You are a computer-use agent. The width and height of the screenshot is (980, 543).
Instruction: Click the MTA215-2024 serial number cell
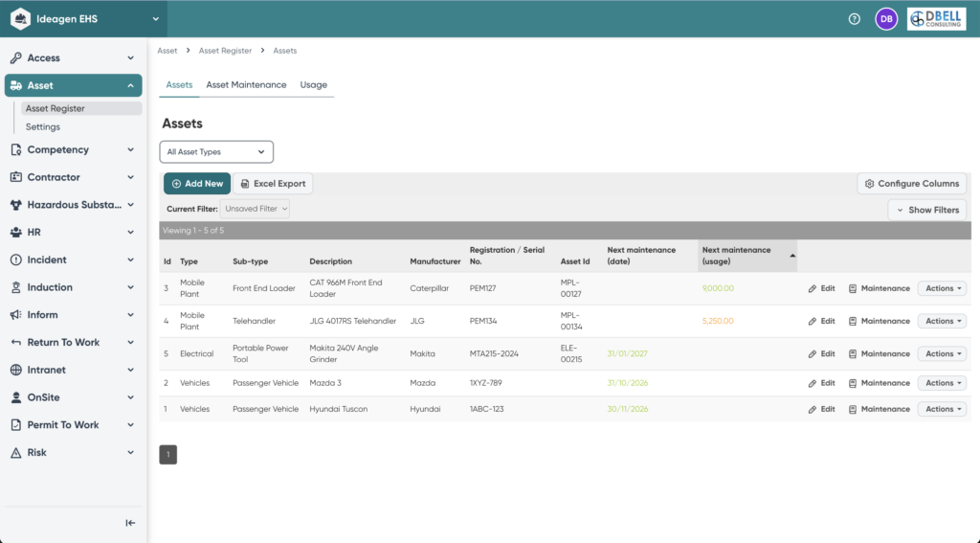coord(494,353)
